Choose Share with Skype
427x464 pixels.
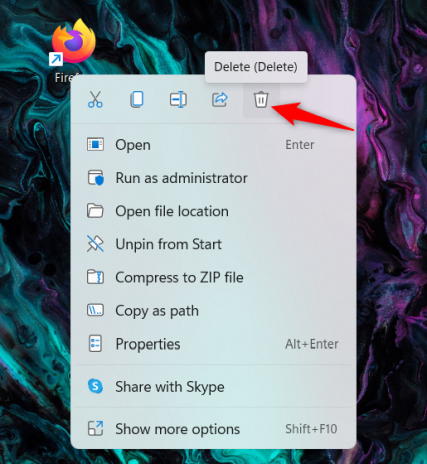pos(213,387)
